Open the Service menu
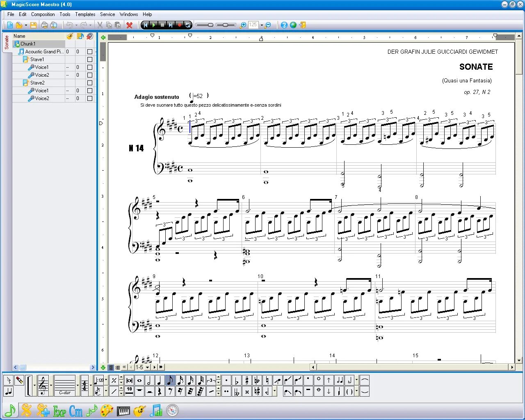 tap(107, 14)
